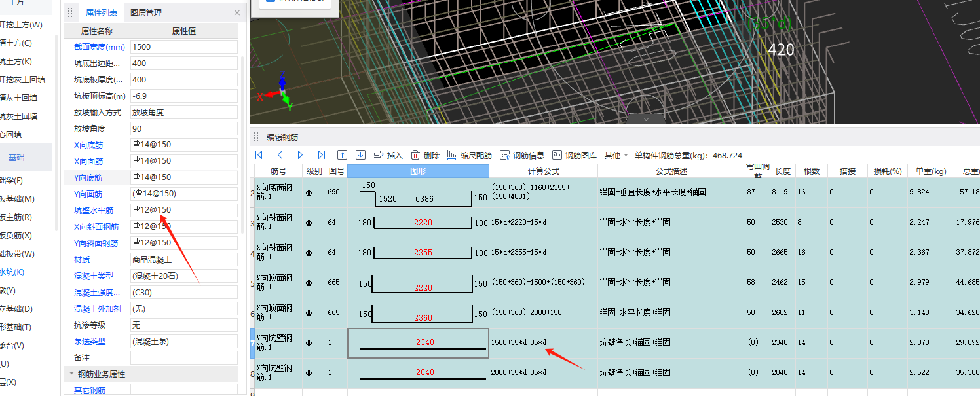Open 缩尺配筋 tool
Image resolution: width=980 pixels, height=396 pixels.
coord(469,155)
